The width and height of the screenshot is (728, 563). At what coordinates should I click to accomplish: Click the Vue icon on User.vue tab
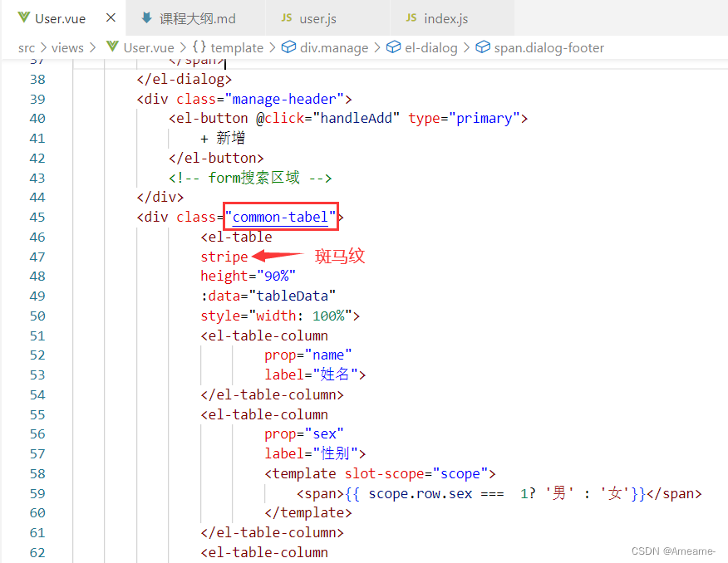23,17
